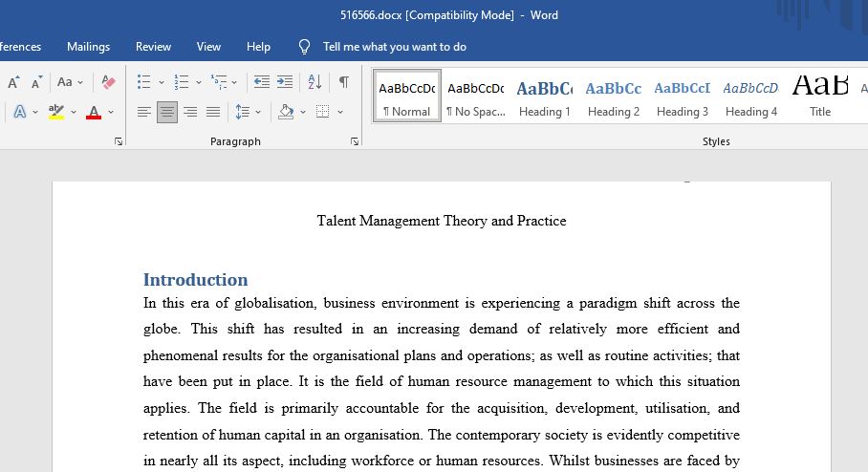Apply paragraph shading with paint bucket
The height and width of the screenshot is (472, 868).
286,113
